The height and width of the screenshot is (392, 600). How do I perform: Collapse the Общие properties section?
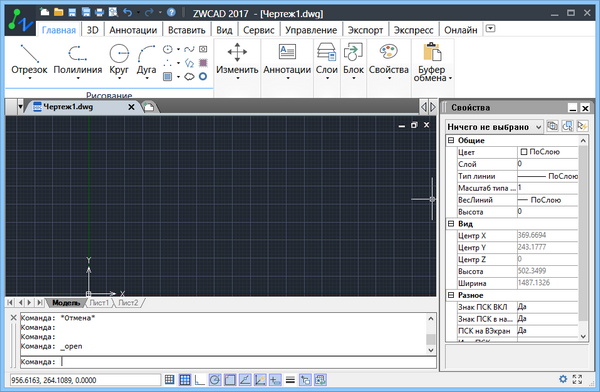coord(451,140)
